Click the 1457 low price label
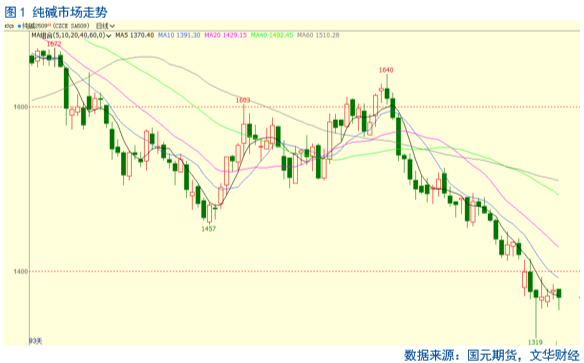The image size is (584, 363). pyautogui.click(x=209, y=229)
